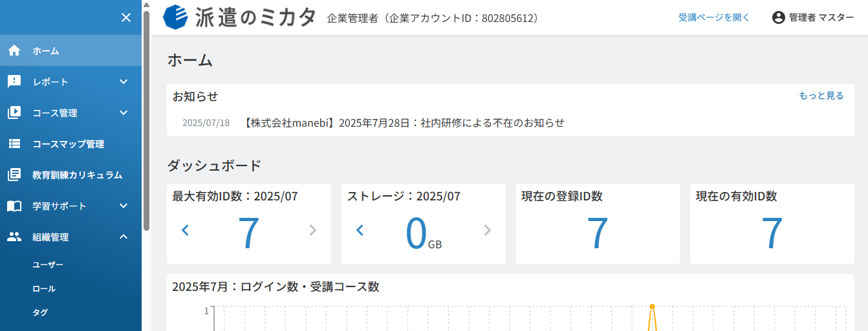The image size is (868, 331).
Task: Click the 組織管理 people icon
Action: pyautogui.click(x=14, y=237)
